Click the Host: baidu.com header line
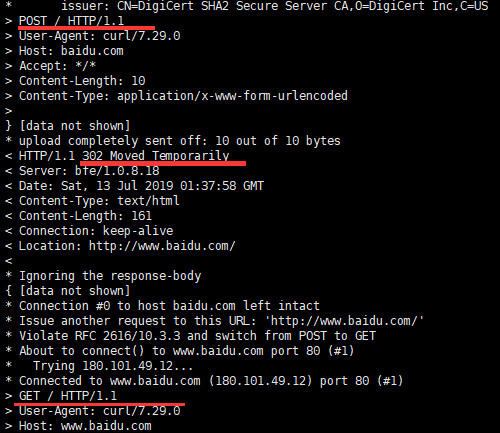Viewport: 500px width, 433px height. pos(71,51)
